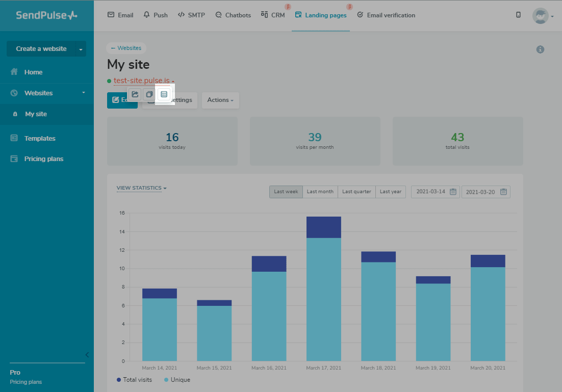The height and width of the screenshot is (392, 562).
Task: Go to Templates in the sidebar
Action: click(x=40, y=138)
